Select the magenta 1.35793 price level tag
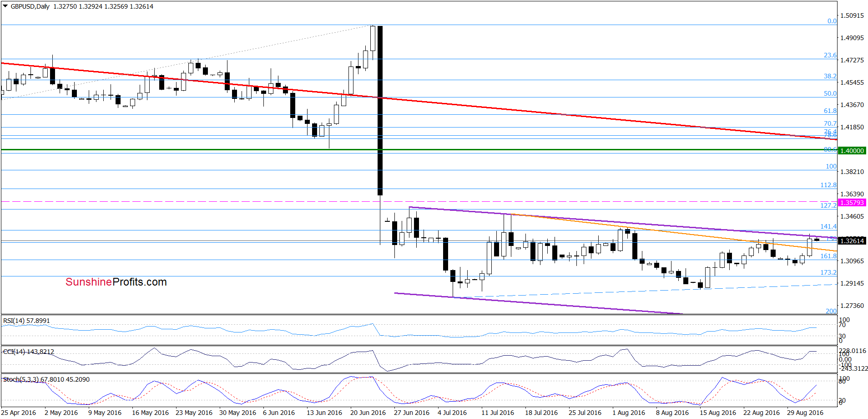Screen dimensions: 868x419 (852, 203)
